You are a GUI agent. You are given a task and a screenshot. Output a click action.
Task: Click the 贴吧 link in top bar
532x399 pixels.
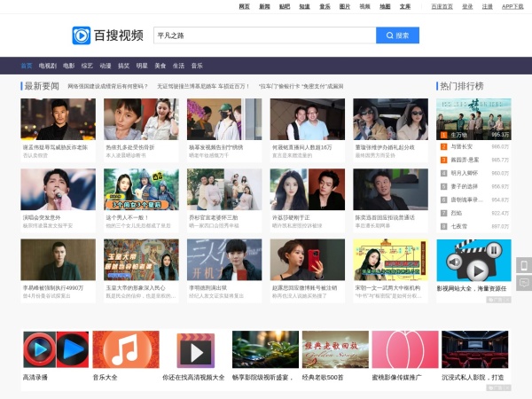coord(285,6)
